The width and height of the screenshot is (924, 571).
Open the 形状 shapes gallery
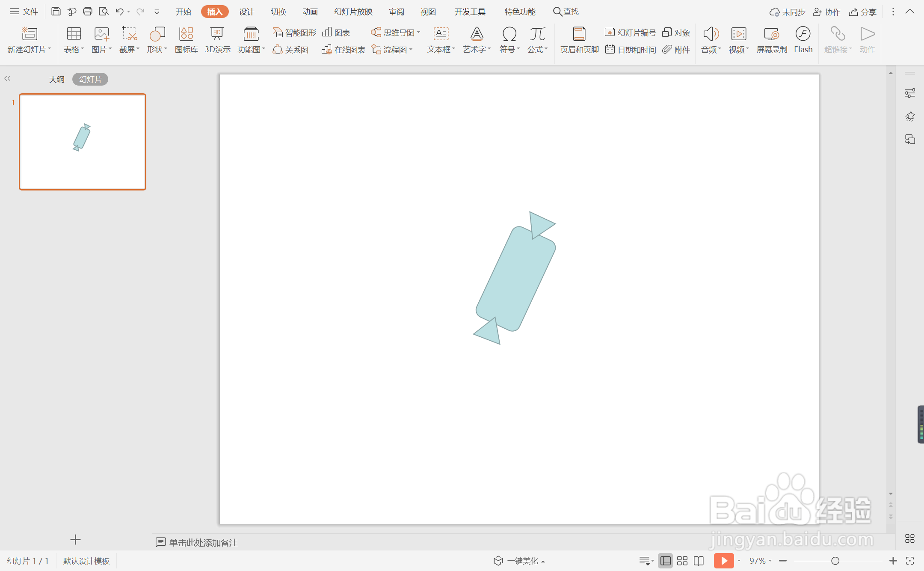pyautogui.click(x=157, y=40)
